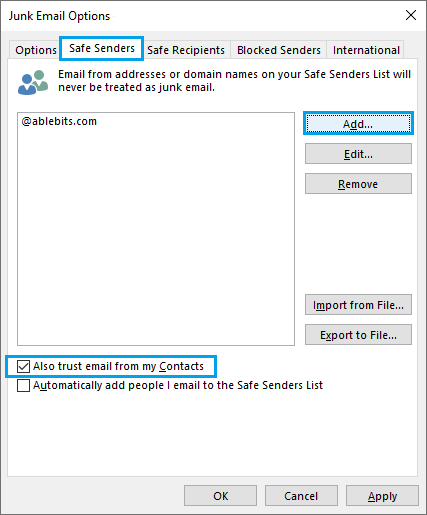The image size is (427, 515).
Task: Enable Automatically add people I email checkbox
Action: [x=23, y=385]
